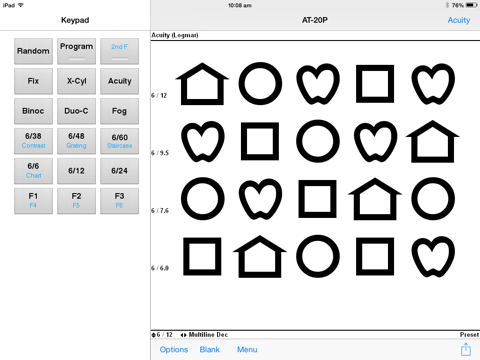Image resolution: width=480 pixels, height=360 pixels.
Task: Tap the Program keypad button
Action: click(x=76, y=51)
